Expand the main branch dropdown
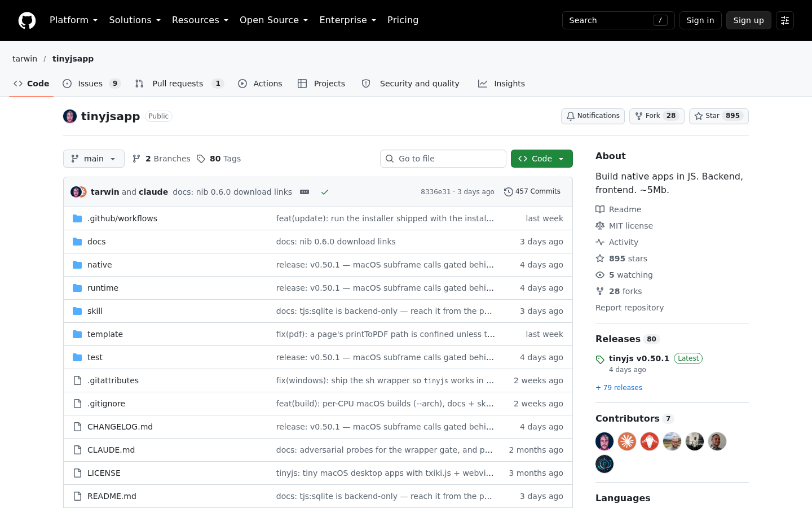This screenshot has height=508, width=812. click(x=94, y=159)
